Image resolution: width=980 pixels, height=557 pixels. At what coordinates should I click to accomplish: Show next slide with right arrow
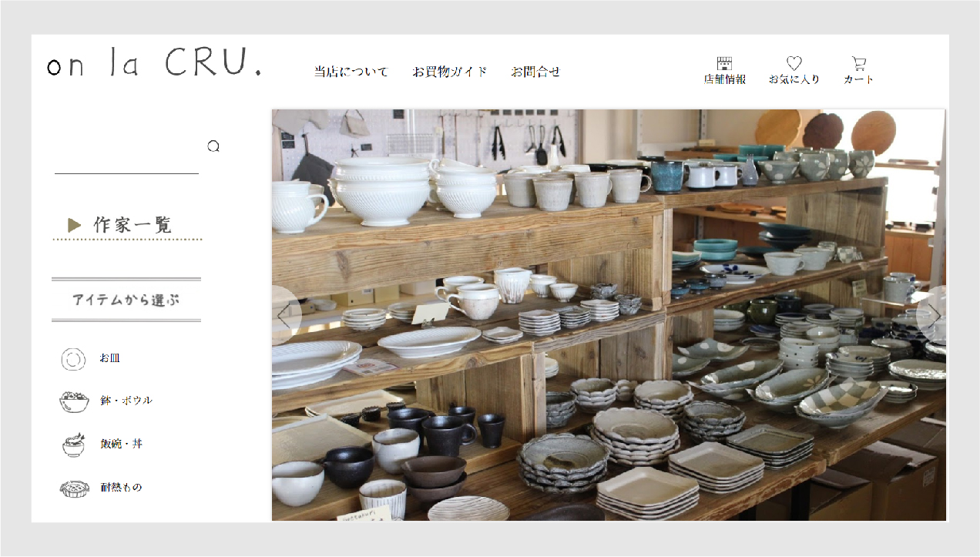pos(932,315)
